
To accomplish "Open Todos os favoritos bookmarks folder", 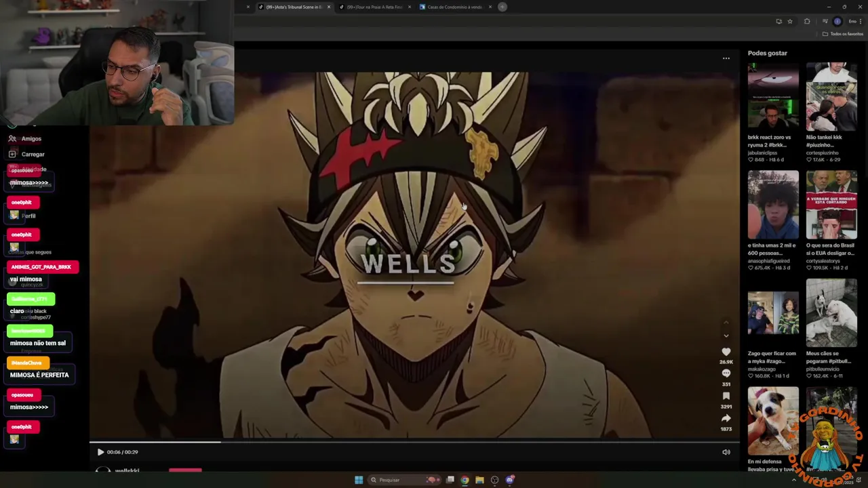I will click(843, 34).
